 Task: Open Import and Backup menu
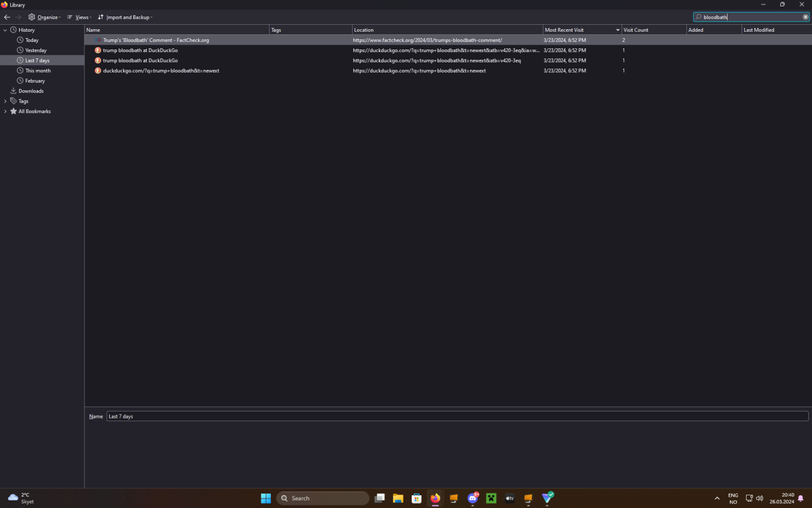click(125, 17)
